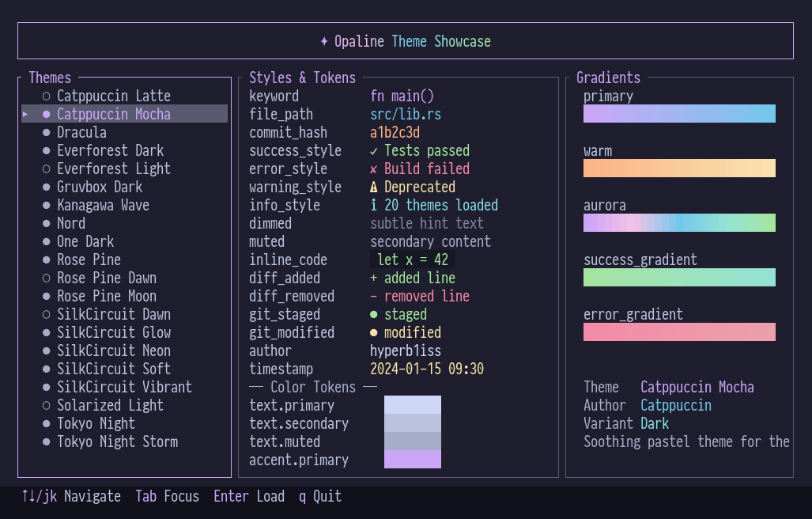Focus the Gradients panel title
The image size is (812, 519).
point(609,78)
